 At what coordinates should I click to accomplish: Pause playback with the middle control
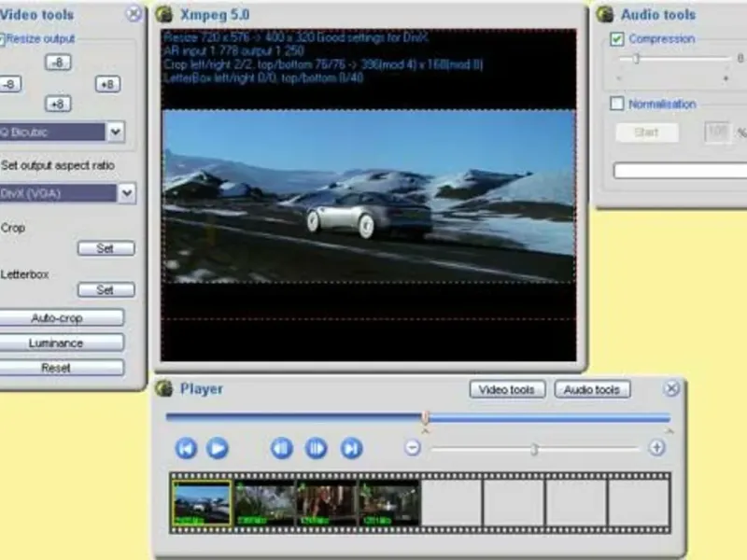(x=316, y=448)
